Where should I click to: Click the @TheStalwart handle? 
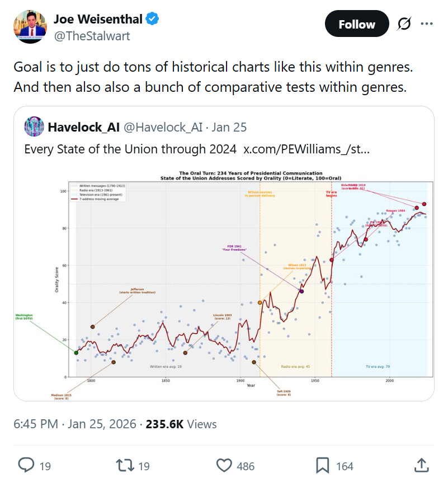tap(92, 36)
